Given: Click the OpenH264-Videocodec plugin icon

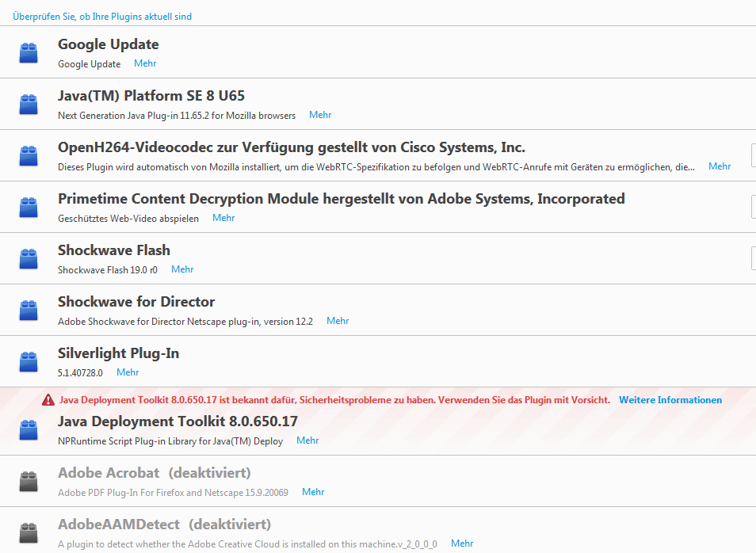Looking at the screenshot, I should pos(29,156).
